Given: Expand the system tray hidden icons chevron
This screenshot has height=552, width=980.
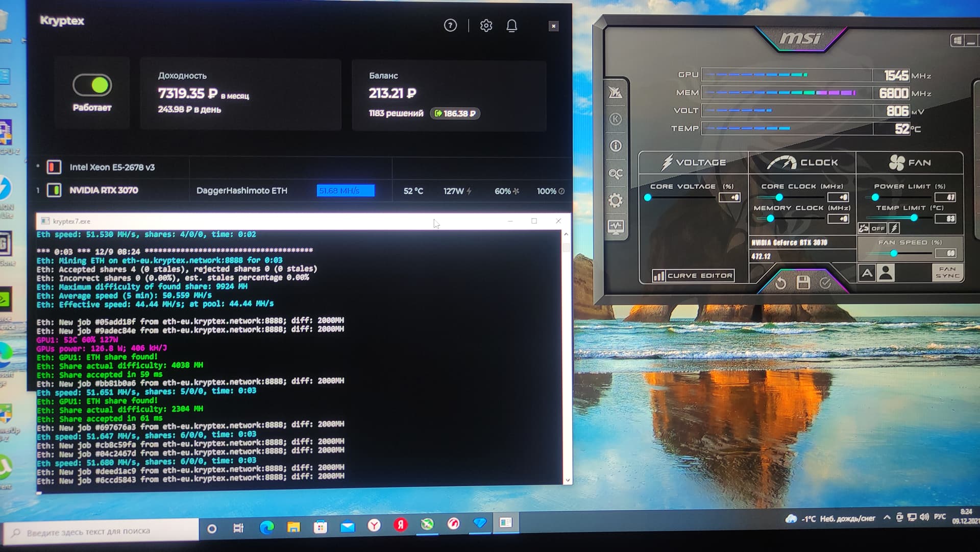Looking at the screenshot, I should tap(887, 518).
